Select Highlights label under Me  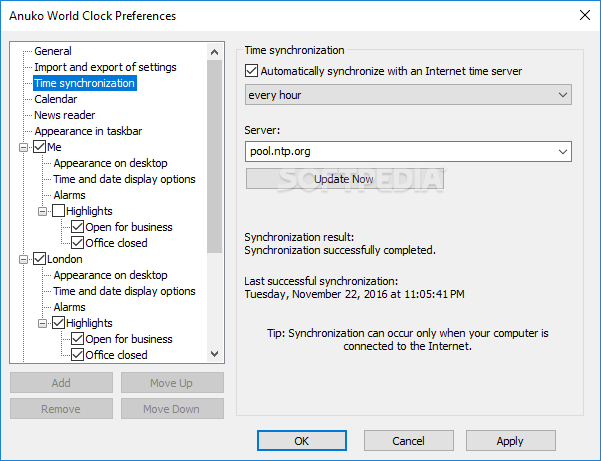coord(89,211)
